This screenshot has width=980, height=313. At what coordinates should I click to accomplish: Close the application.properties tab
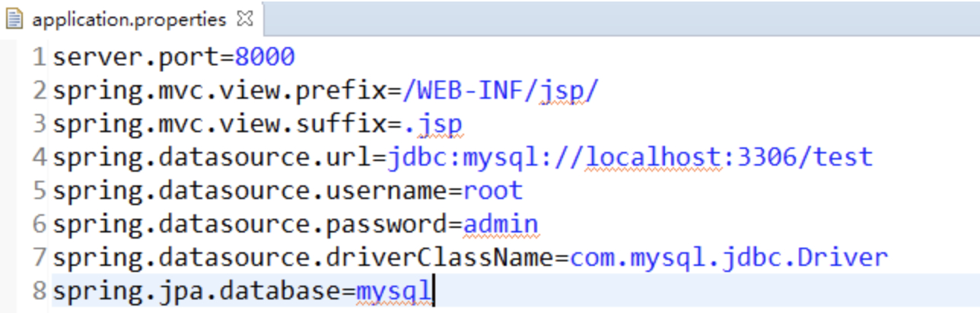pyautogui.click(x=245, y=18)
